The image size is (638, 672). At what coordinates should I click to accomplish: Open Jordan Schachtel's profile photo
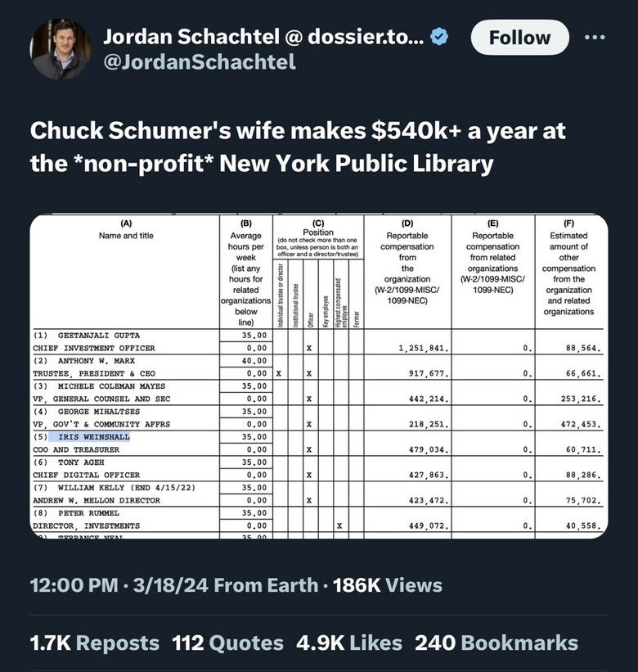61,49
